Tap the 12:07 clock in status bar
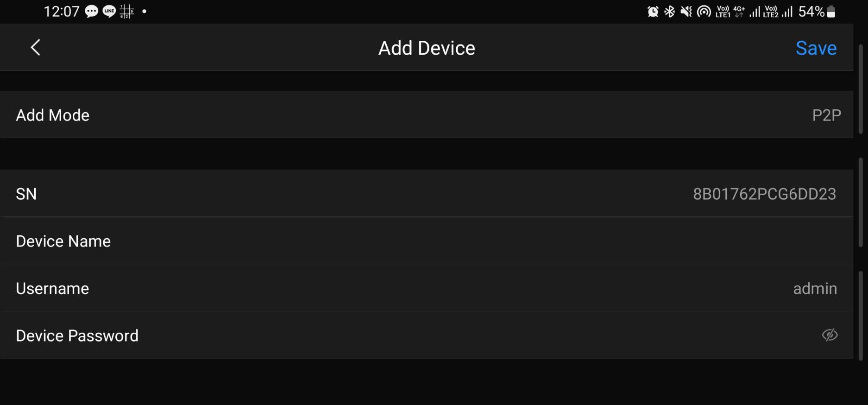This screenshot has height=405, width=868. [62, 12]
